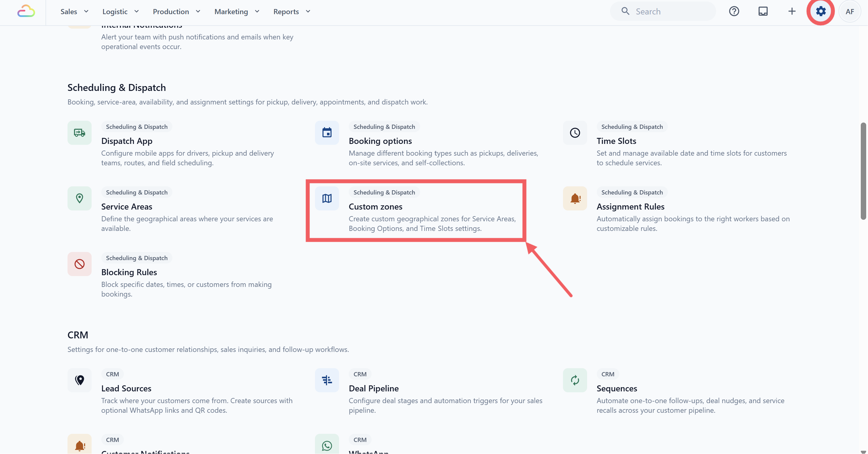Open the Sales menu

tap(74, 11)
